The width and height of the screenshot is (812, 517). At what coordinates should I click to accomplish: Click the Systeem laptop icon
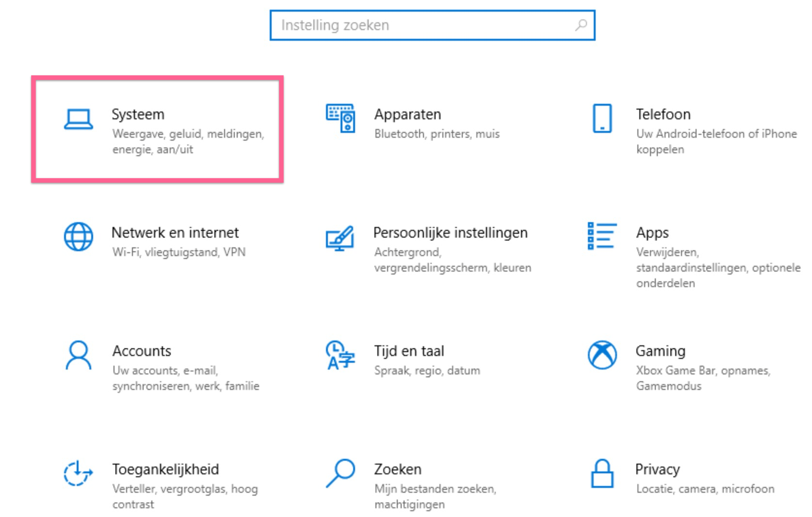(78, 119)
